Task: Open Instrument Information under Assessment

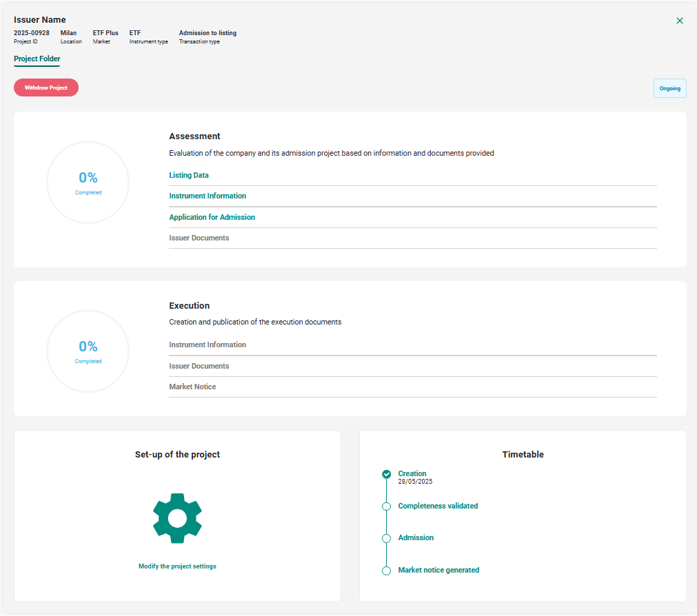Action: (207, 196)
